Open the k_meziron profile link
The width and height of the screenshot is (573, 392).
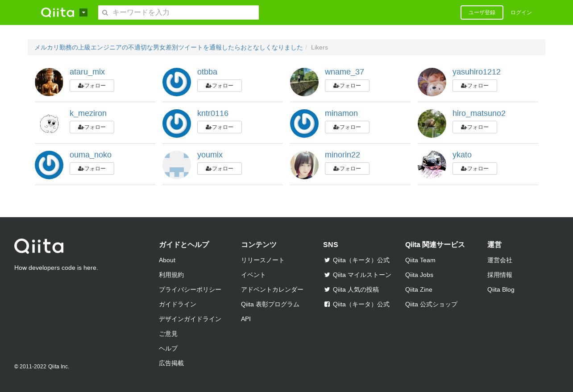pos(88,113)
